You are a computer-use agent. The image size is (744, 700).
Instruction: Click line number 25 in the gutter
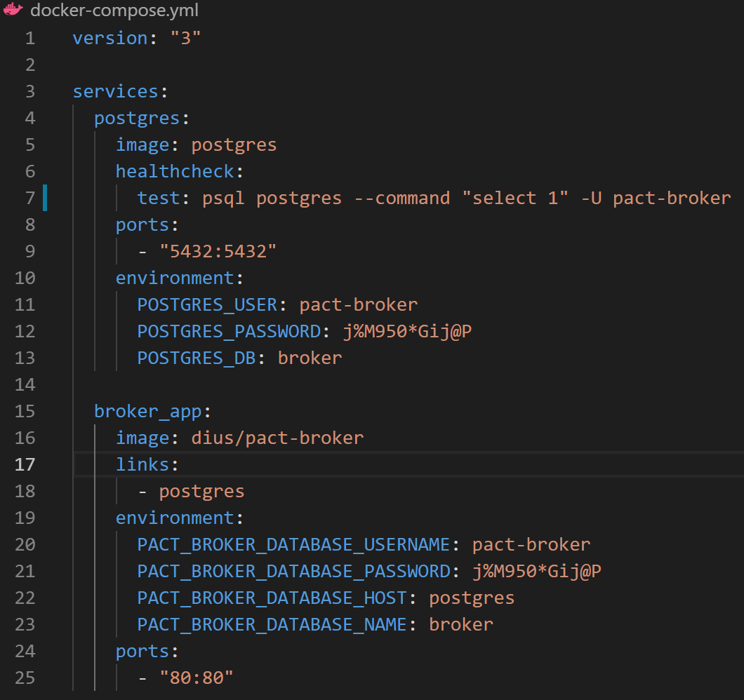coord(25,678)
